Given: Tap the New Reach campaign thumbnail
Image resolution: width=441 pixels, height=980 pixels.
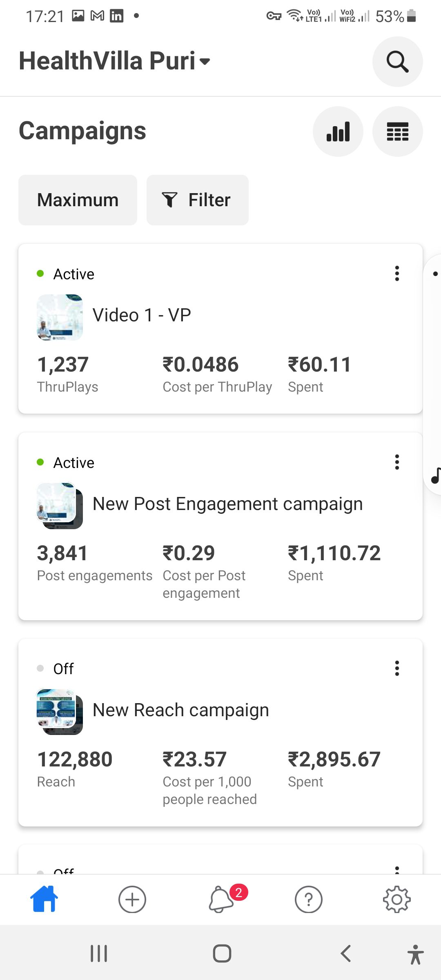Looking at the screenshot, I should (x=60, y=711).
